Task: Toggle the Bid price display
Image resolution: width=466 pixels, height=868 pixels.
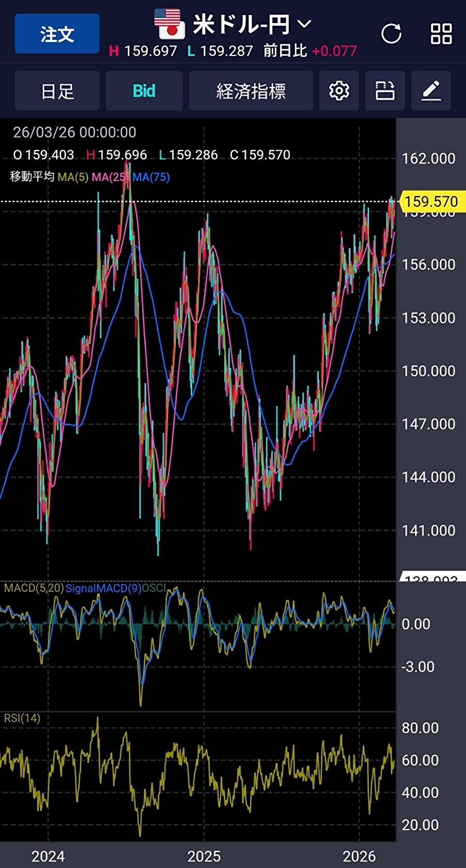Action: (144, 92)
